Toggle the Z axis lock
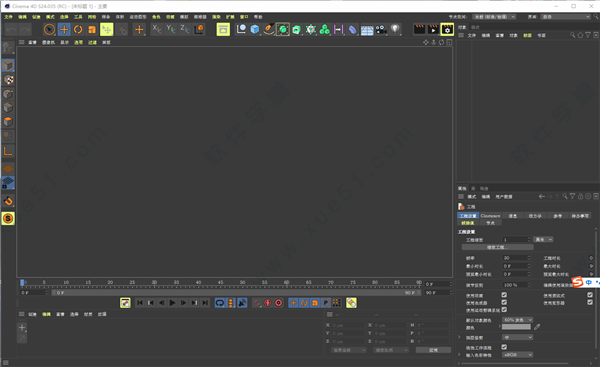The image size is (600, 367). [184, 29]
